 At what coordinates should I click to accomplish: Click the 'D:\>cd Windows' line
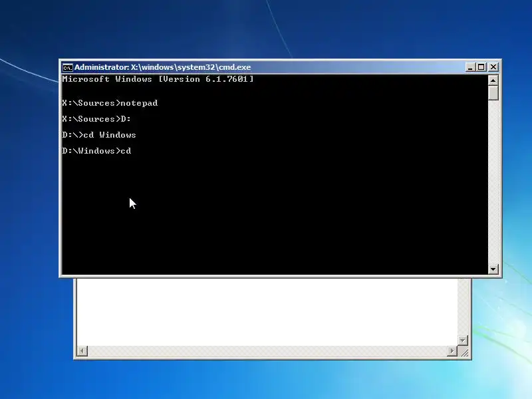[99, 135]
